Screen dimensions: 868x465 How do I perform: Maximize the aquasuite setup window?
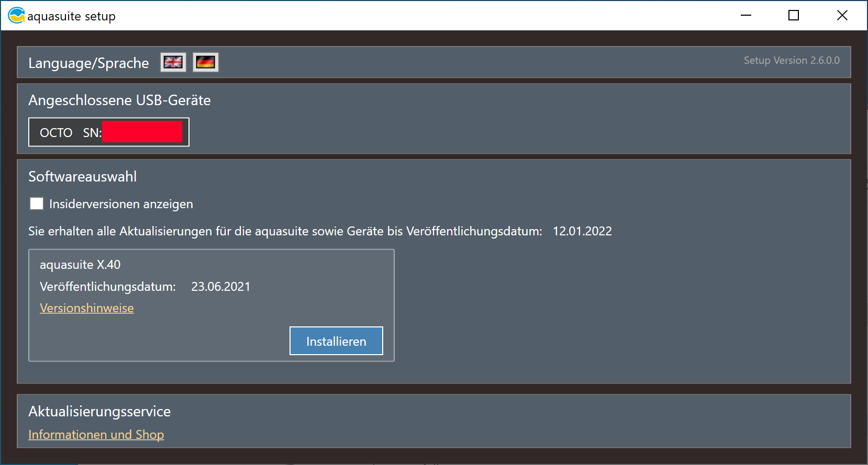(794, 16)
